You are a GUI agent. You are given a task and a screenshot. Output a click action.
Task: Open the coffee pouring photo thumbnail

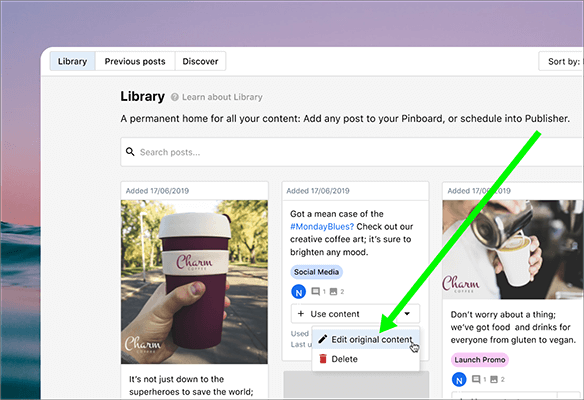coord(513,250)
